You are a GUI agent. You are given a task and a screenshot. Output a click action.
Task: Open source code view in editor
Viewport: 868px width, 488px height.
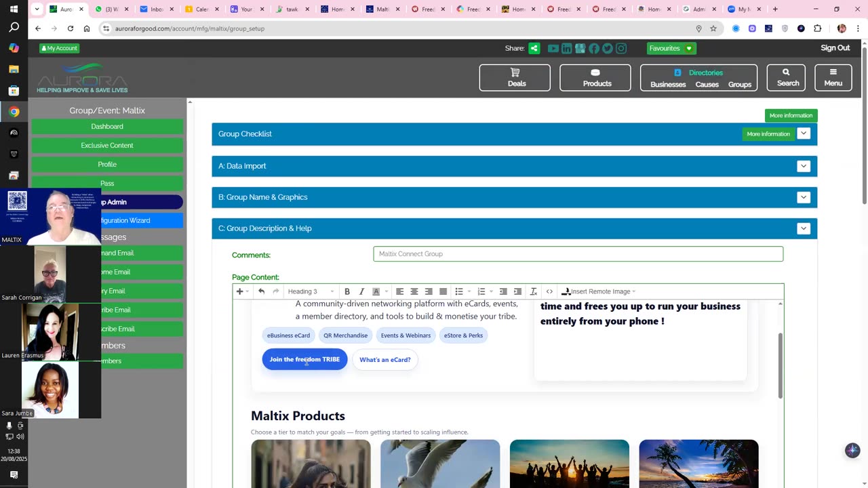point(549,291)
